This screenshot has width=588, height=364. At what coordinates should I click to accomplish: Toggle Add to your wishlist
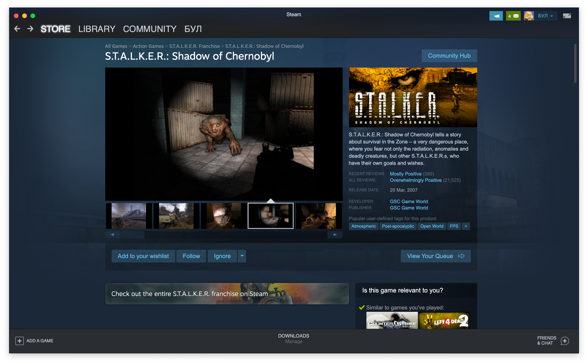pos(143,256)
